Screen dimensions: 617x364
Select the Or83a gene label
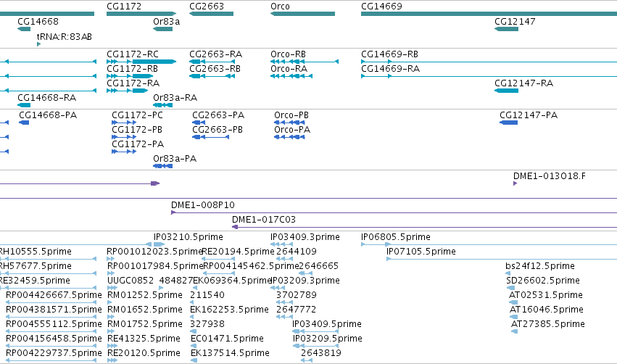[x=167, y=21]
